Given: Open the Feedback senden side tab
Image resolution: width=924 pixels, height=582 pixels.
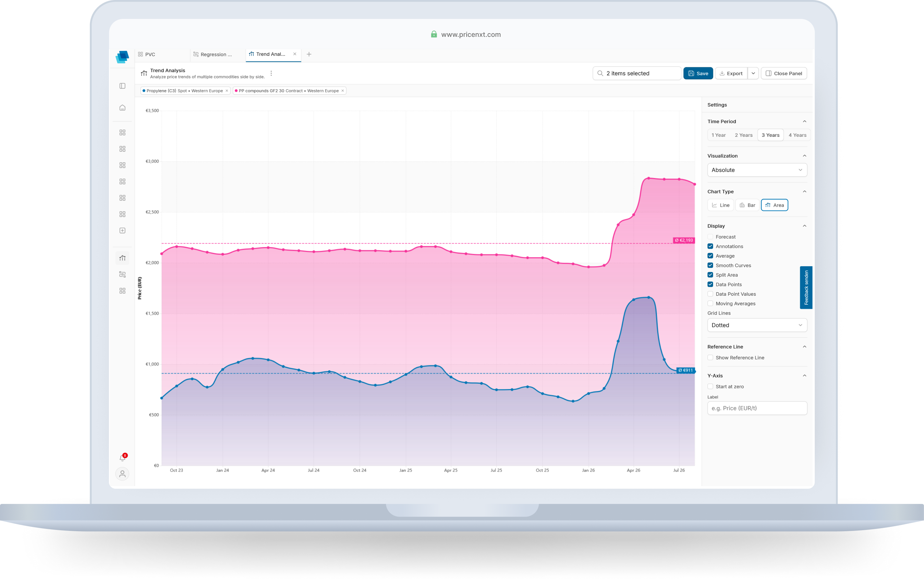Looking at the screenshot, I should click(806, 288).
